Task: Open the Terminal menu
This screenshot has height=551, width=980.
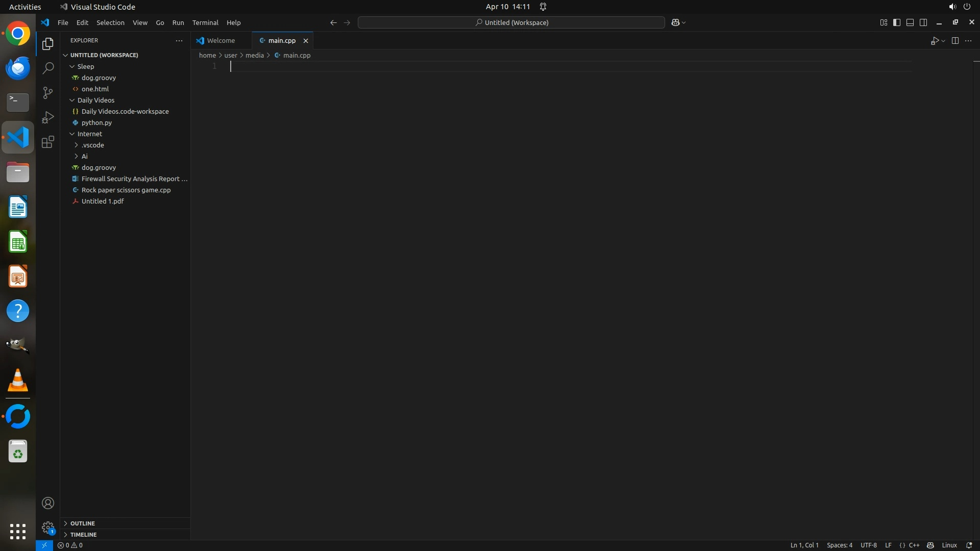Action: [205, 22]
